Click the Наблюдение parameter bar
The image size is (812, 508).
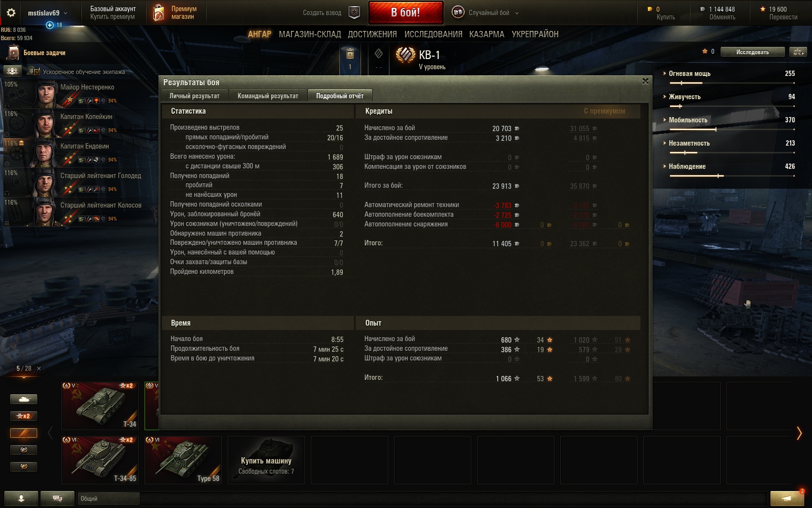pyautogui.click(x=732, y=176)
